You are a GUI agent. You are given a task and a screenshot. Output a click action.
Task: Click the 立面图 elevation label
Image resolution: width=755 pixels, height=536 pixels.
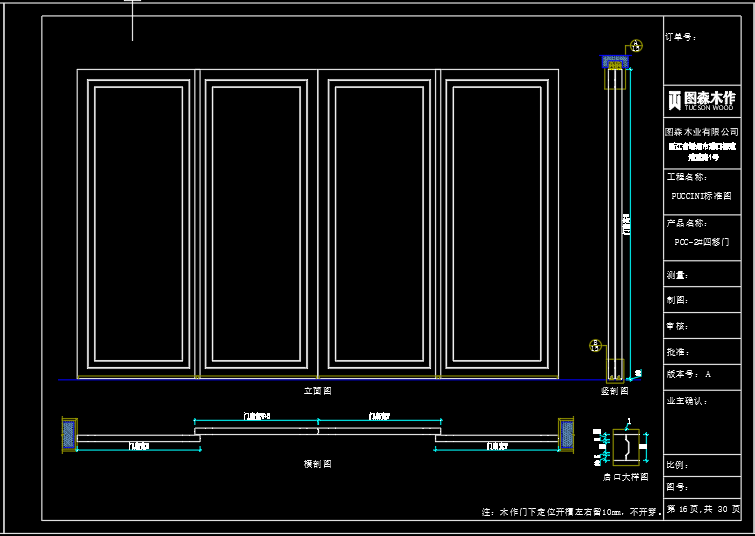coord(317,391)
